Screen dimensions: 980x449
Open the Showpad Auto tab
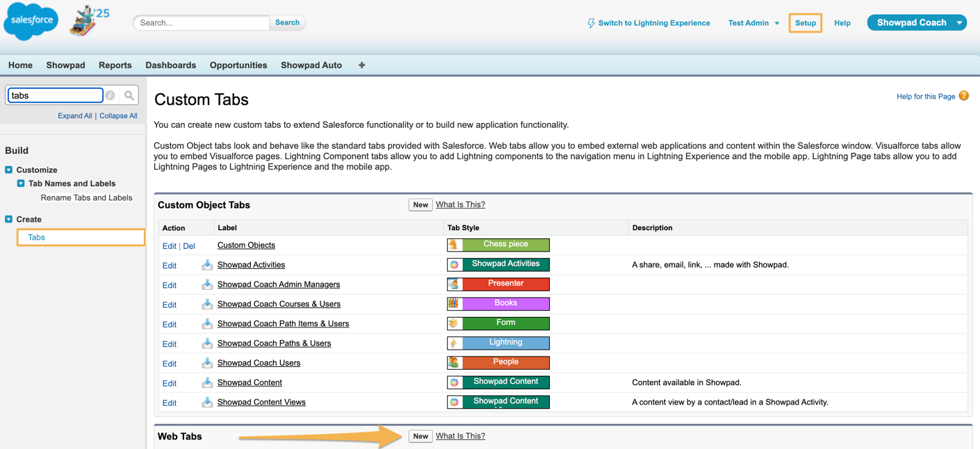tap(311, 65)
